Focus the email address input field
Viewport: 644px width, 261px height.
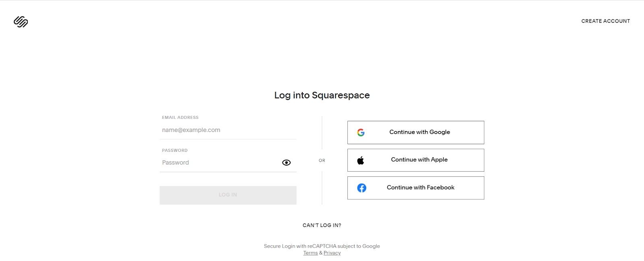click(x=228, y=130)
